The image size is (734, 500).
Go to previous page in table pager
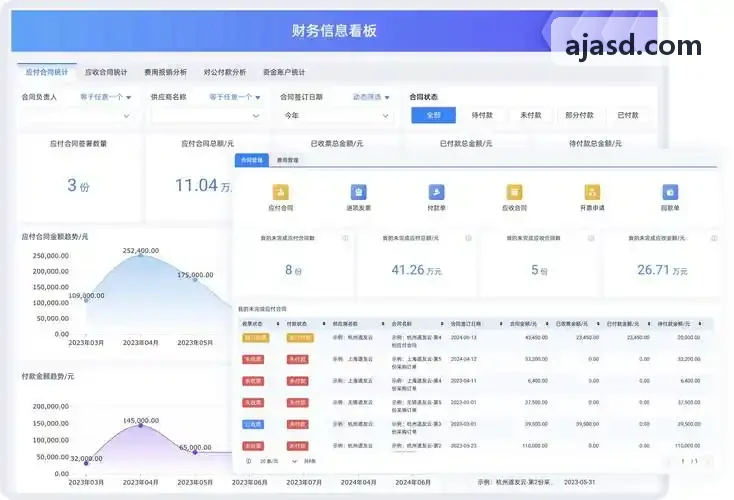[x=669, y=461]
